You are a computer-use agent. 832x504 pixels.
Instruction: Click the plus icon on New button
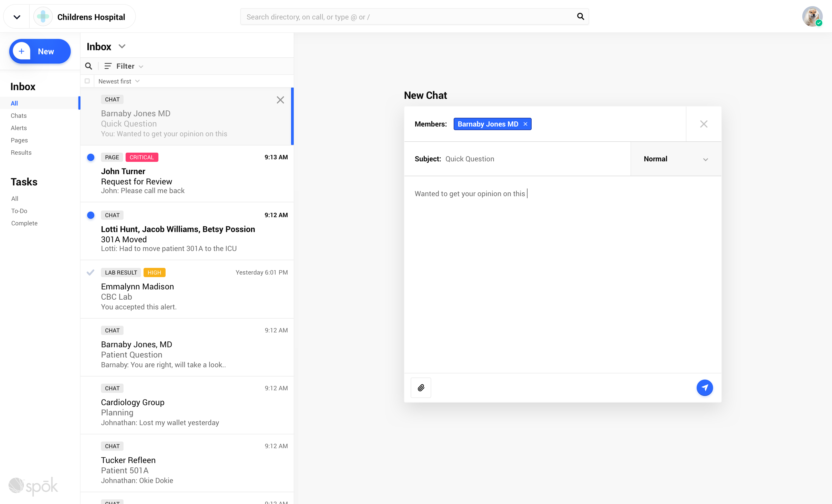click(22, 51)
